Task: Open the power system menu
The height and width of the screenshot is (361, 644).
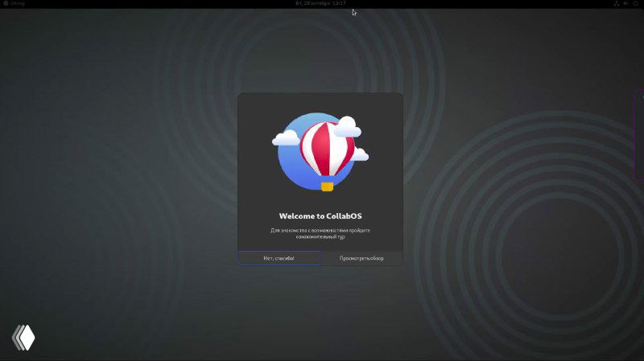Action: click(636, 4)
